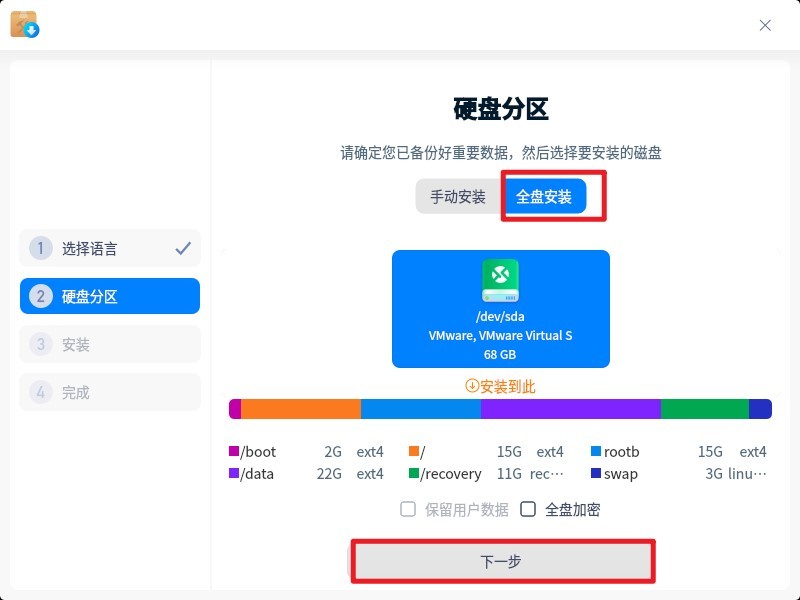The width and height of the screenshot is (800, 600).
Task: Click the /recovery partition label
Action: pos(451,474)
